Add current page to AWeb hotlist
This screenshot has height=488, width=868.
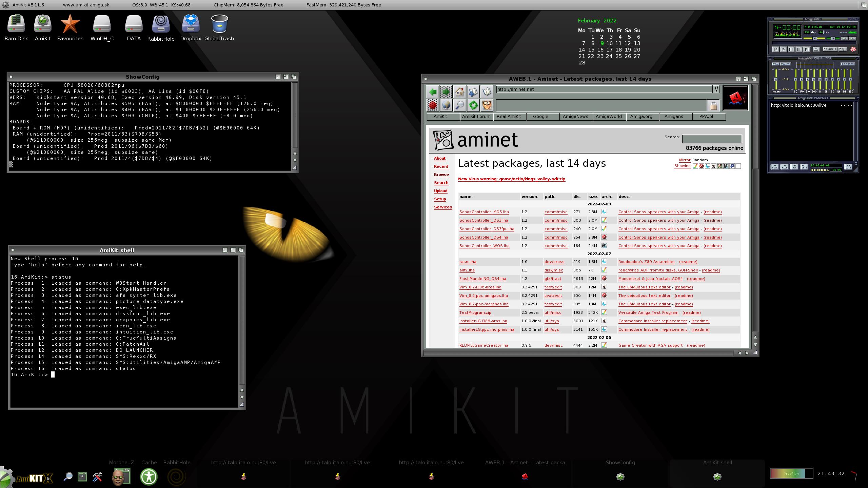[x=473, y=92]
